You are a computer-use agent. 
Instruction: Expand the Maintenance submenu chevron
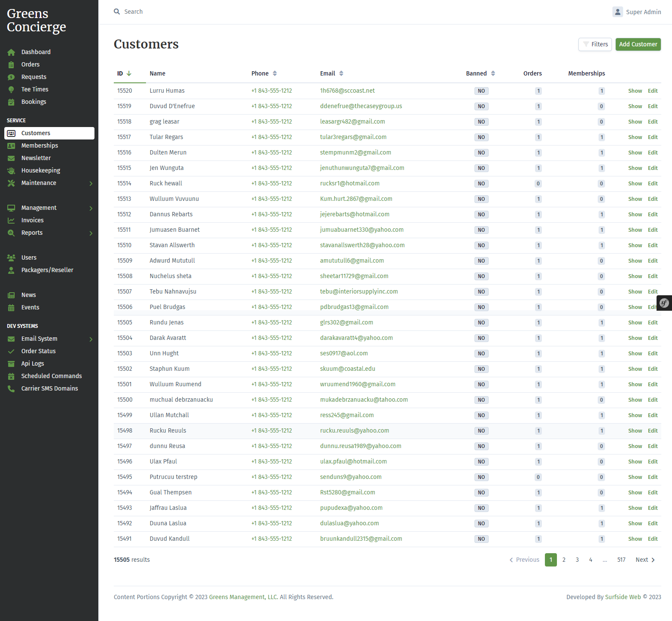(91, 183)
